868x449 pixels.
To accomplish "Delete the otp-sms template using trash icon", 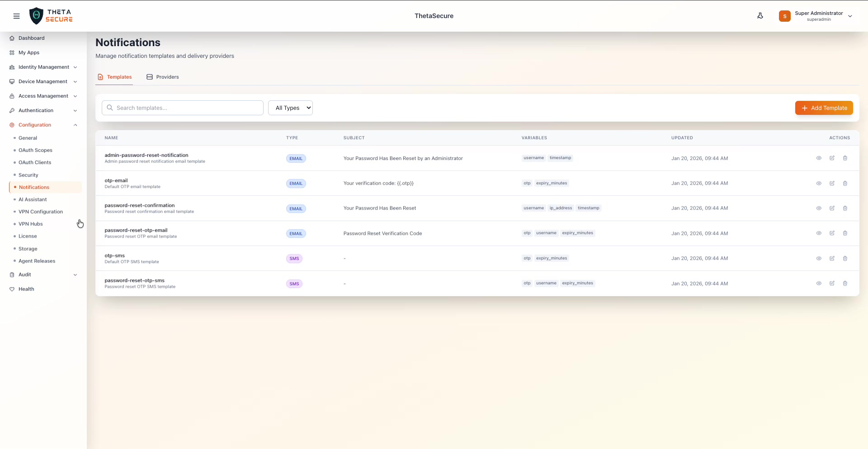I will (845, 258).
